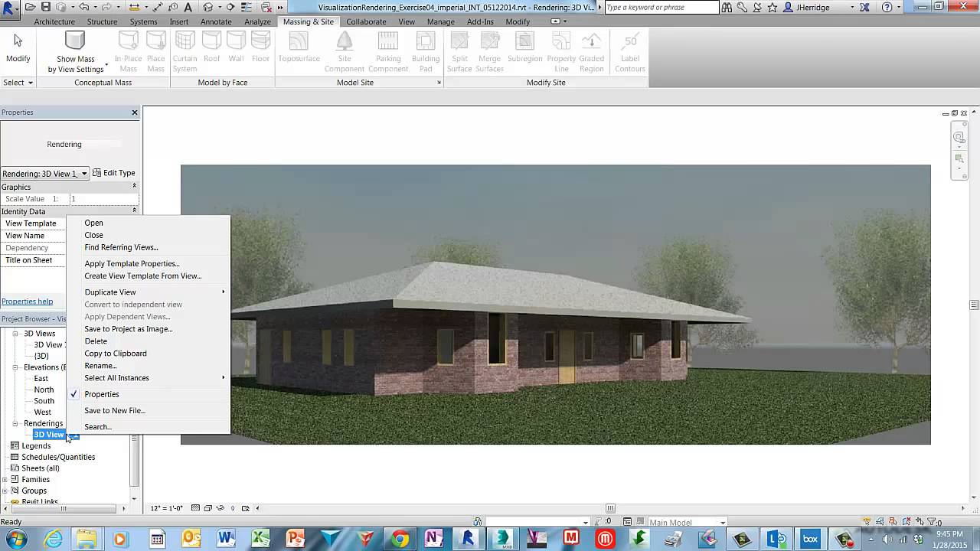Click the Open folder icon in quick access toolbar

tap(31, 7)
